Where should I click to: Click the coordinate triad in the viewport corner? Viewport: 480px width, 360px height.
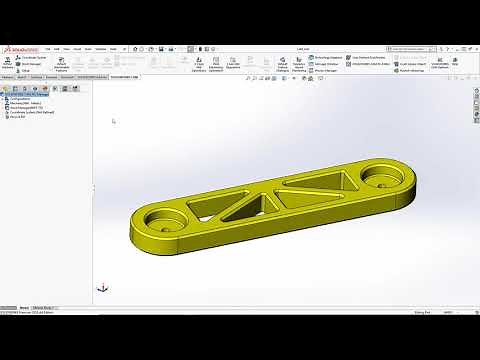tap(103, 288)
